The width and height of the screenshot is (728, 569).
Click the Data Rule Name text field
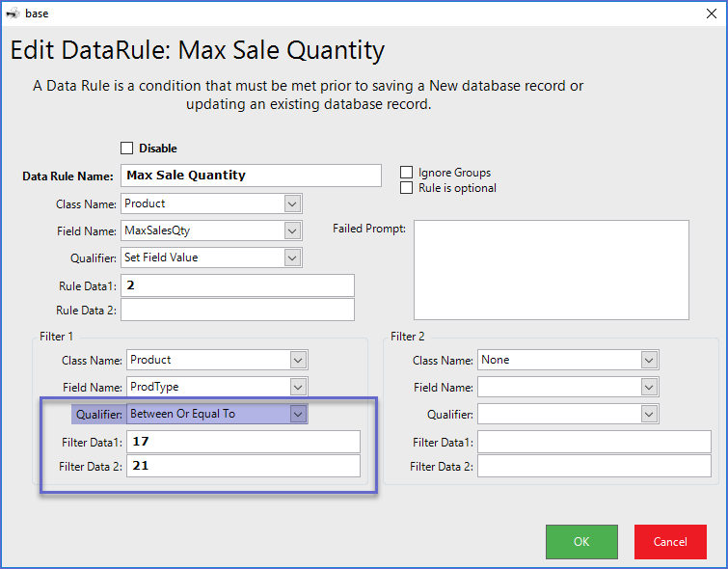(252, 176)
